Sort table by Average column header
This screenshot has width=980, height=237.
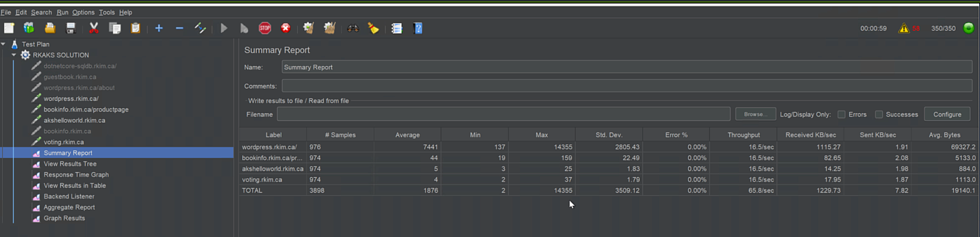pos(407,135)
